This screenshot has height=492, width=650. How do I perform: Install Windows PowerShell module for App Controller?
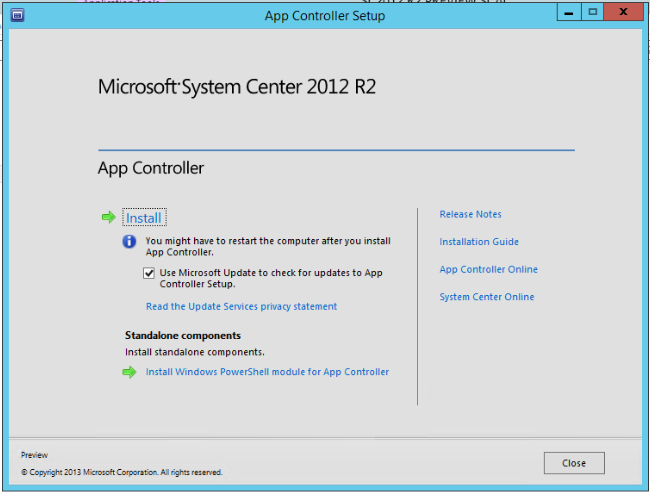point(267,372)
